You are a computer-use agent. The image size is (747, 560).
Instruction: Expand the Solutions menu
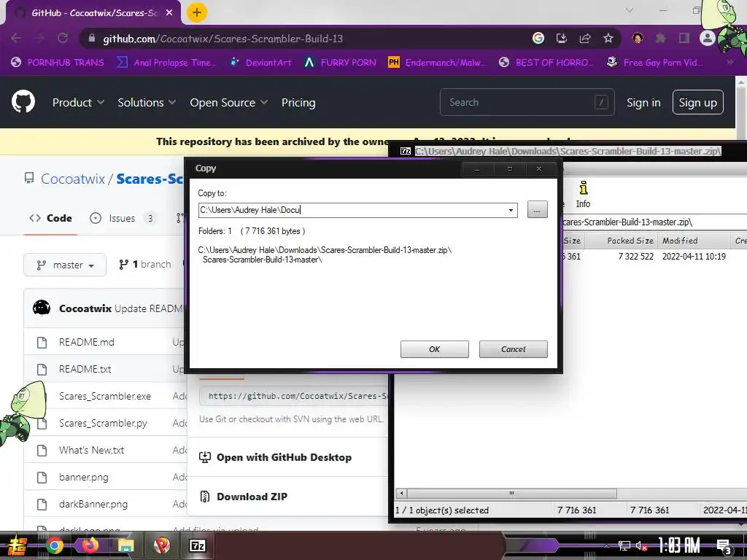coord(147,102)
